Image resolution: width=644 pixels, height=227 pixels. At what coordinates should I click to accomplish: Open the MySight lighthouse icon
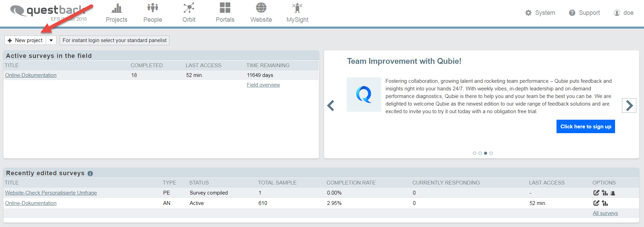pos(297,8)
